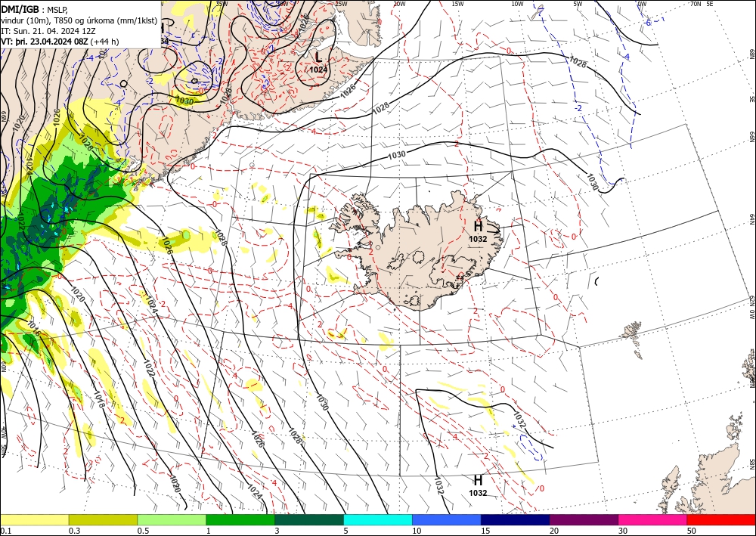This screenshot has height=536, width=756.
Task: Click the '20' legend value
Action: point(554,531)
